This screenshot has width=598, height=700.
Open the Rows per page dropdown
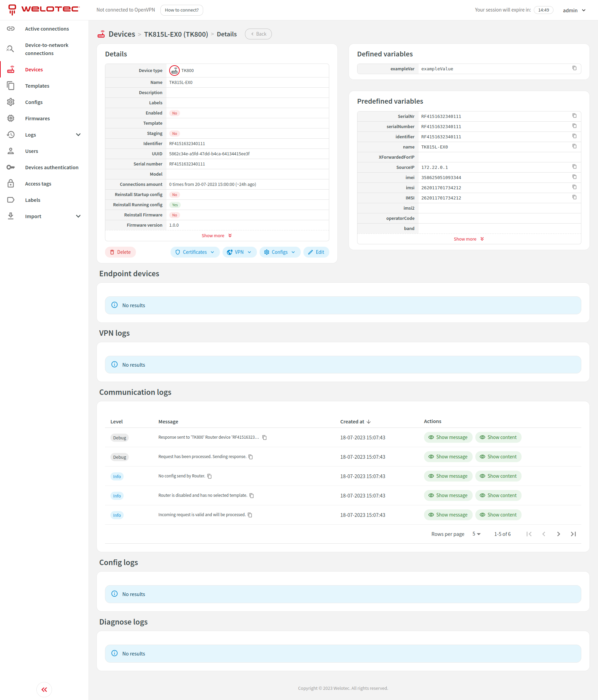coord(476,534)
